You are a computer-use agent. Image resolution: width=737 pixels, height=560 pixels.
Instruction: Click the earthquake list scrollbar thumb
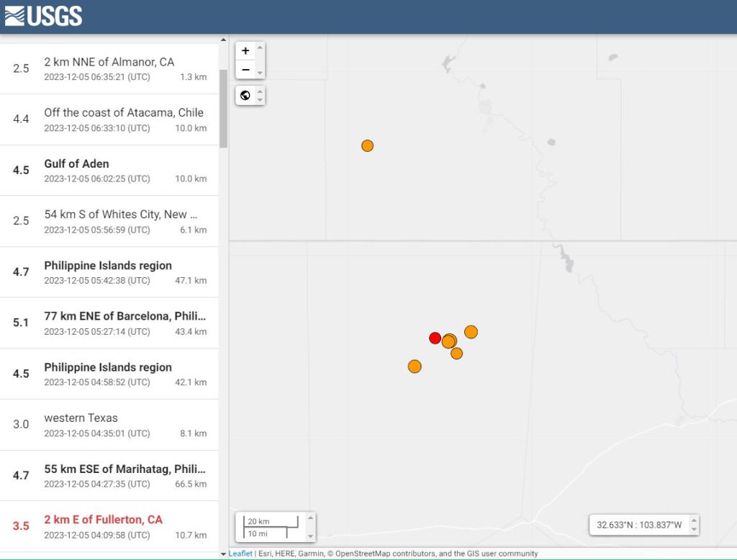223,108
